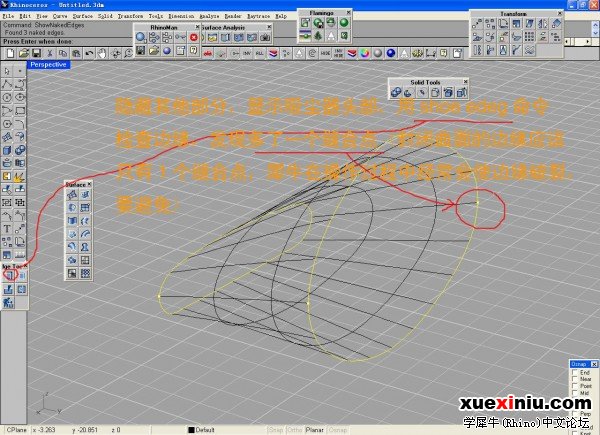Select the arrow pointer tool in left toolbar
This screenshot has height=435, width=600.
point(7,71)
